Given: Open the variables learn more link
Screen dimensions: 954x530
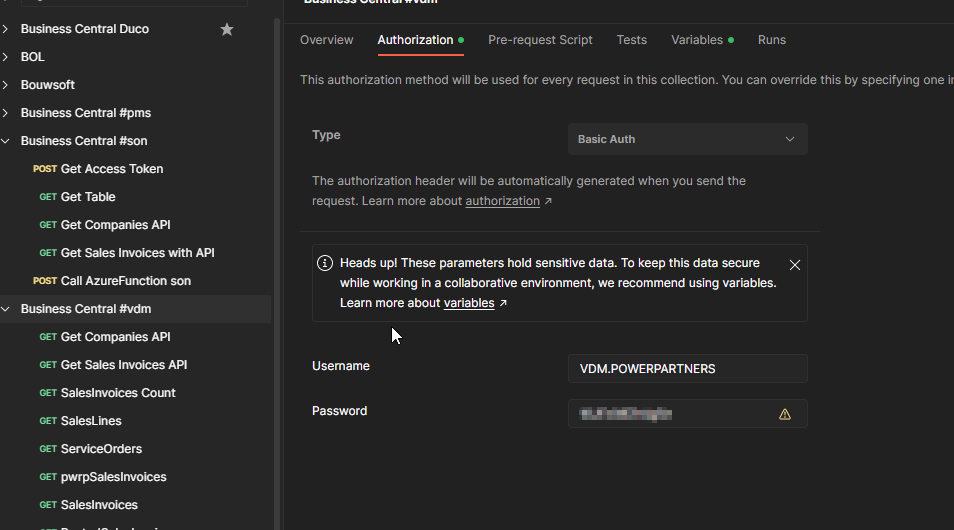Looking at the screenshot, I should click(468, 303).
